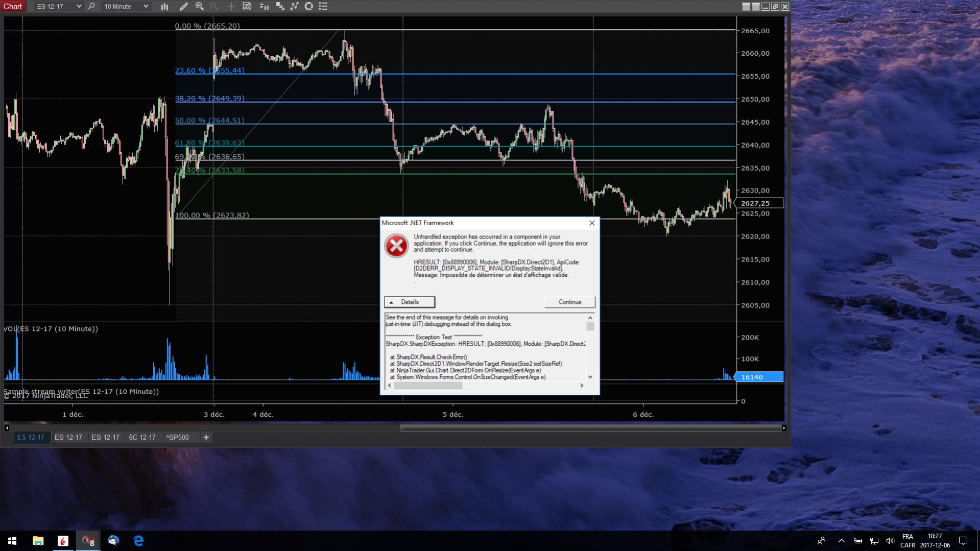Open File Explorer from the taskbar

pyautogui.click(x=38, y=541)
